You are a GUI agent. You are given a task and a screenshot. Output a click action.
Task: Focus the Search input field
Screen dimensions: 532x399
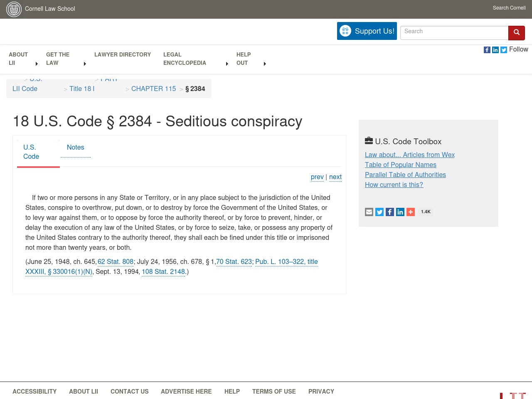point(454,32)
